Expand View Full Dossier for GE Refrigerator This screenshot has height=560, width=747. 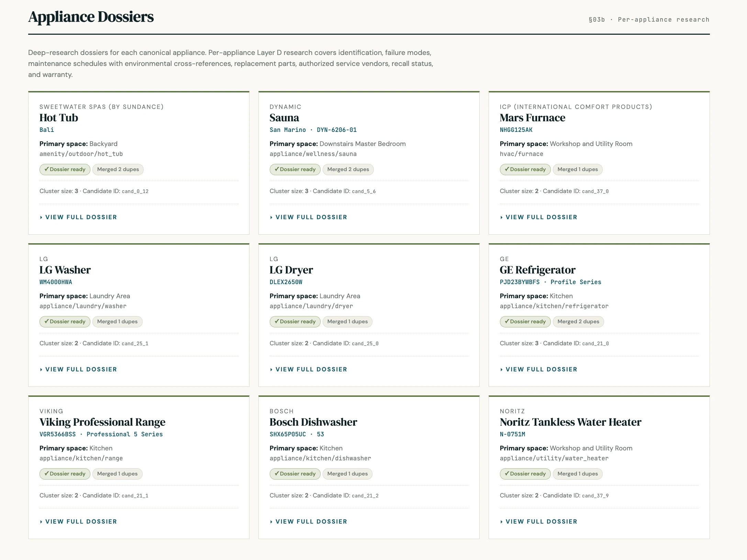click(x=539, y=369)
